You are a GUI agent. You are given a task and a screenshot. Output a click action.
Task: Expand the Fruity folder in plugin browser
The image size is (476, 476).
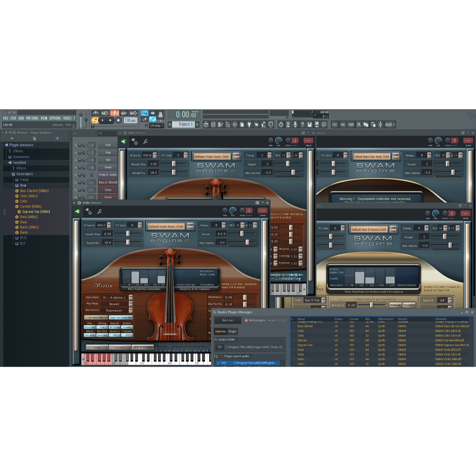click(24, 179)
